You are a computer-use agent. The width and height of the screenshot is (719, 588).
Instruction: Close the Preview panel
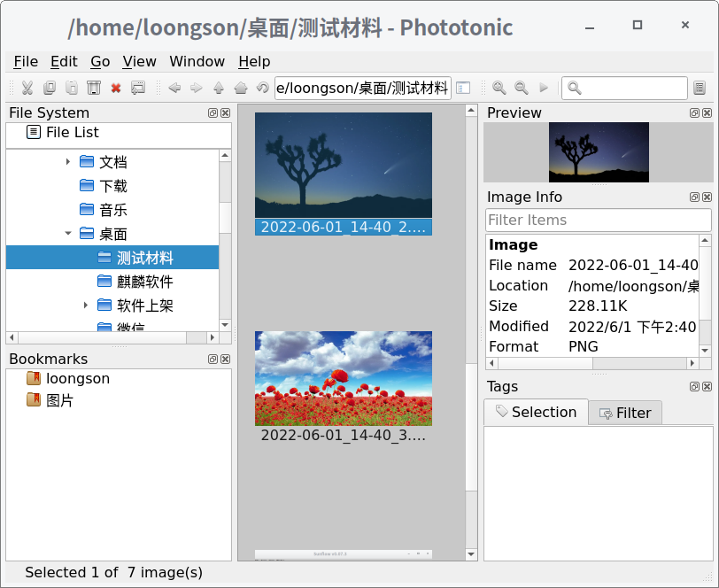707,112
